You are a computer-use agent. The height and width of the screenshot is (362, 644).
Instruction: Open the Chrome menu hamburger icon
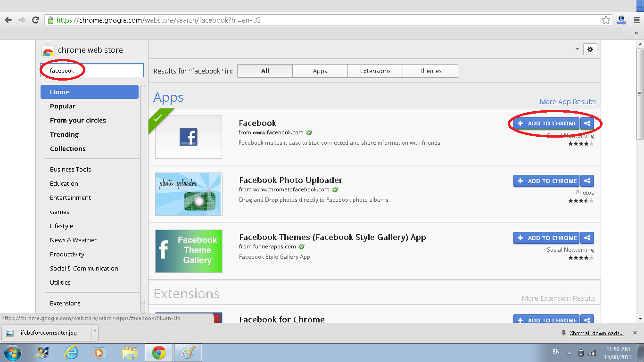pyautogui.click(x=637, y=20)
